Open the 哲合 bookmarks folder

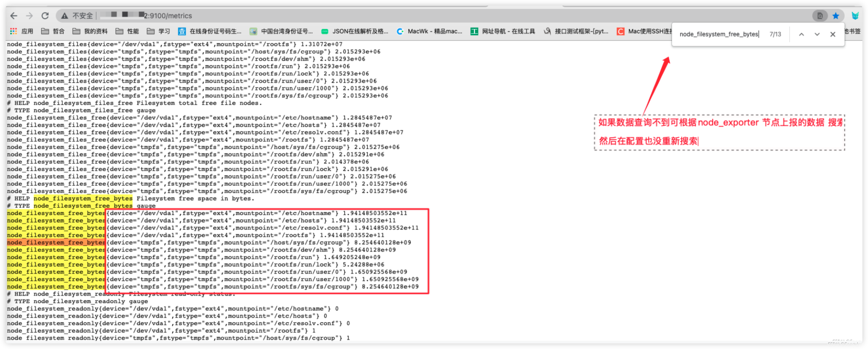(53, 31)
